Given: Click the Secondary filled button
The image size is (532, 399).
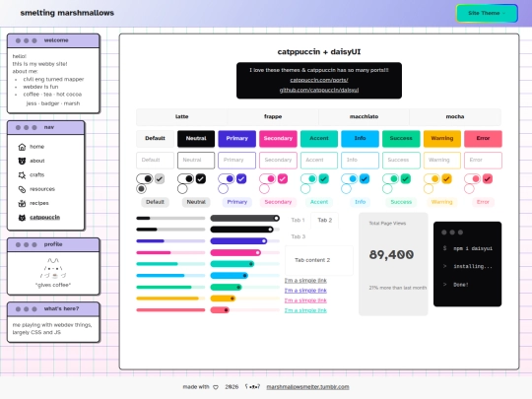Looking at the screenshot, I should (278, 139).
